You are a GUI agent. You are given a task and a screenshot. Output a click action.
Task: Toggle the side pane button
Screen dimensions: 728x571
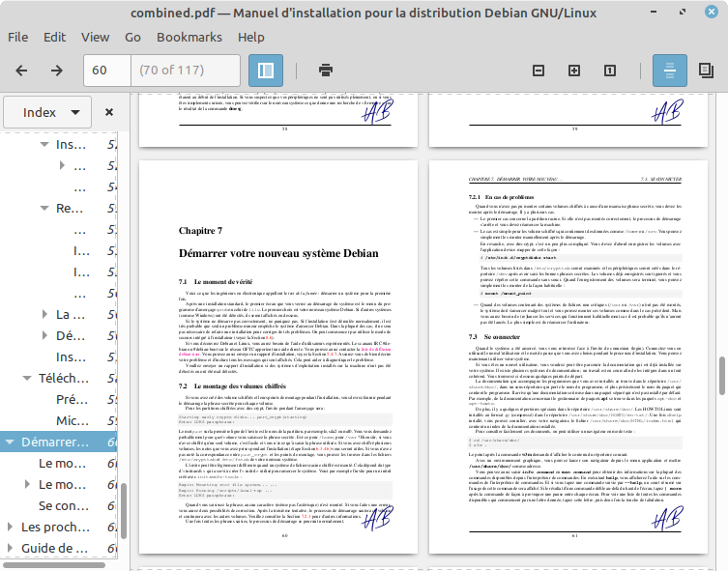[266, 71]
